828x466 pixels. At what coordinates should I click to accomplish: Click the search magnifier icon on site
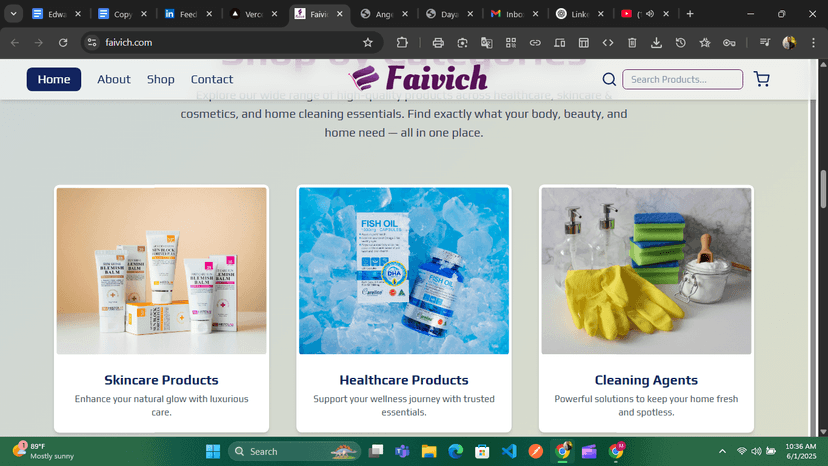click(x=609, y=79)
